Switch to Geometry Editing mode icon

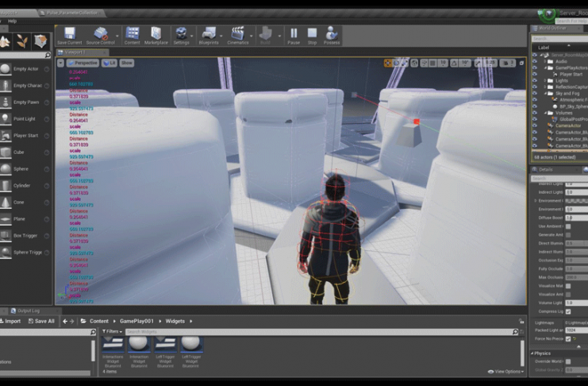[x=40, y=41]
